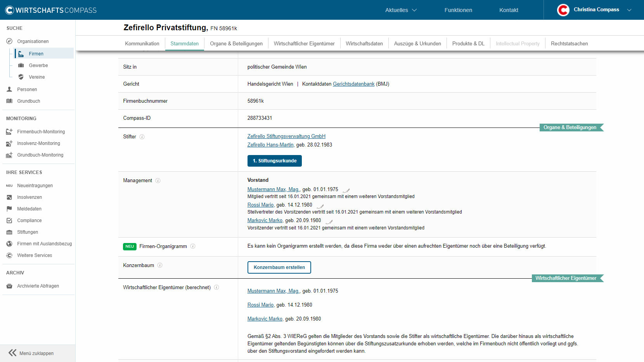
Task: Open Organisationen compass icon in sidebar
Action: 9,41
